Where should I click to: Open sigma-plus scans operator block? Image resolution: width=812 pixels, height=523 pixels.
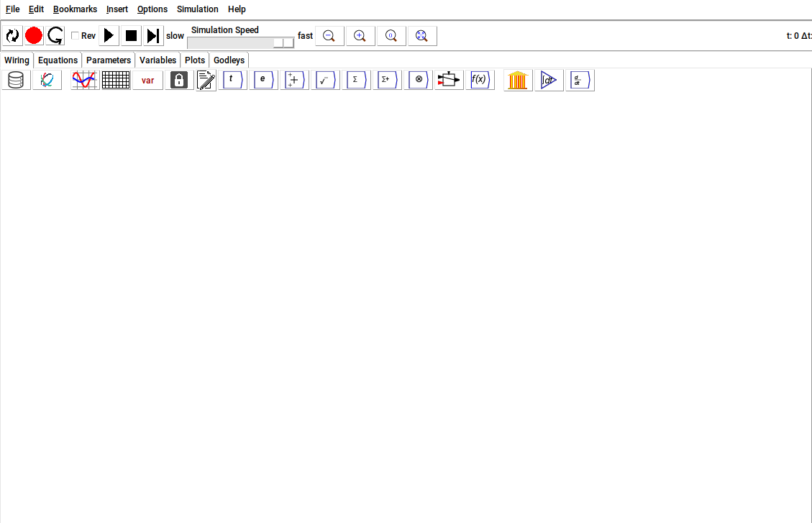[x=388, y=81]
